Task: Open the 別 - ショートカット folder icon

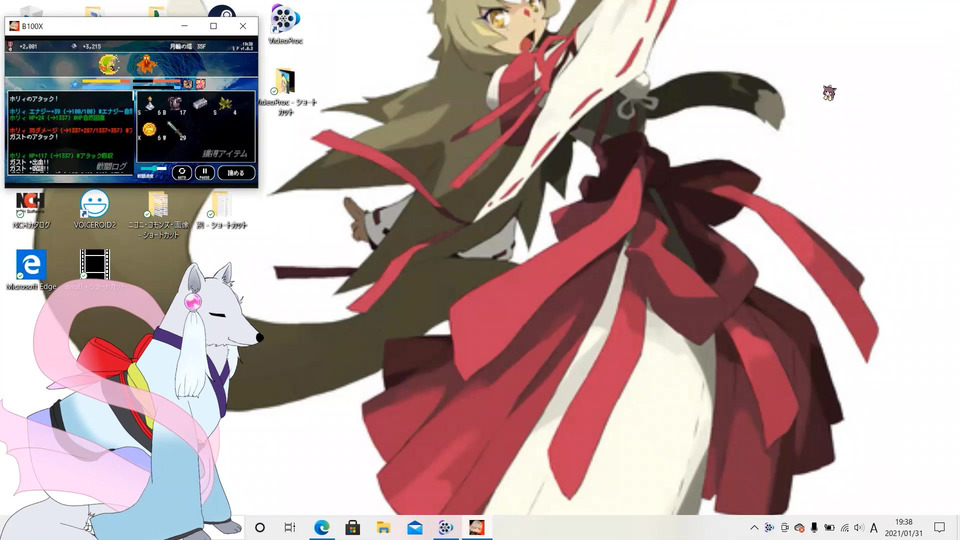Action: (x=222, y=210)
